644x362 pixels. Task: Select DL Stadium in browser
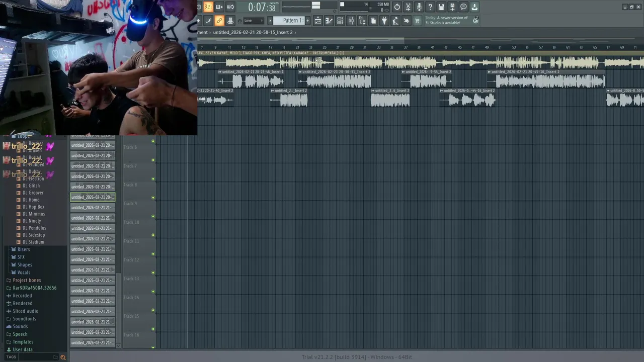click(x=33, y=242)
